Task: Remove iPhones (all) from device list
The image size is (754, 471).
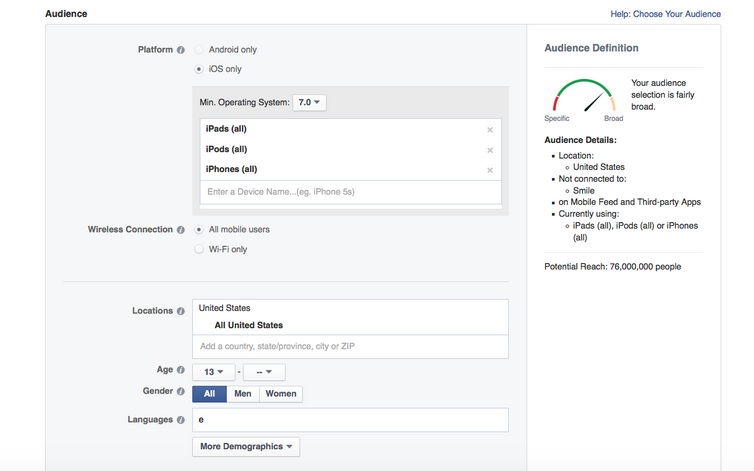Action: tap(490, 170)
